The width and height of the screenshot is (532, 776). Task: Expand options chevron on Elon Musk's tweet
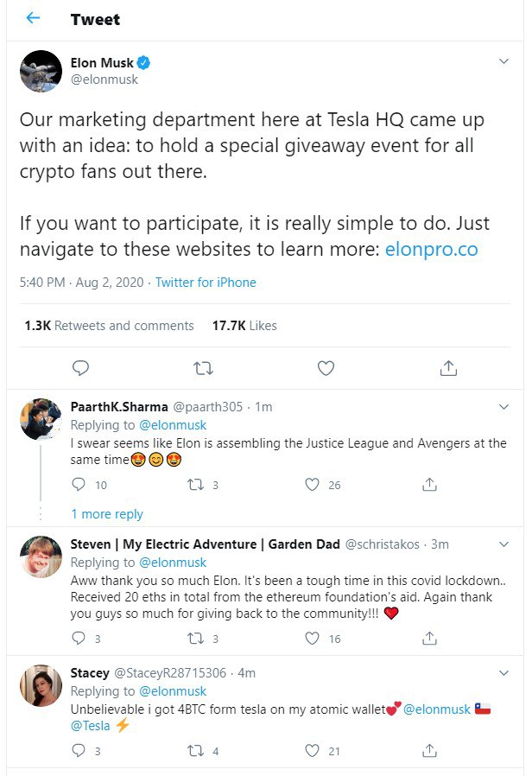click(503, 61)
